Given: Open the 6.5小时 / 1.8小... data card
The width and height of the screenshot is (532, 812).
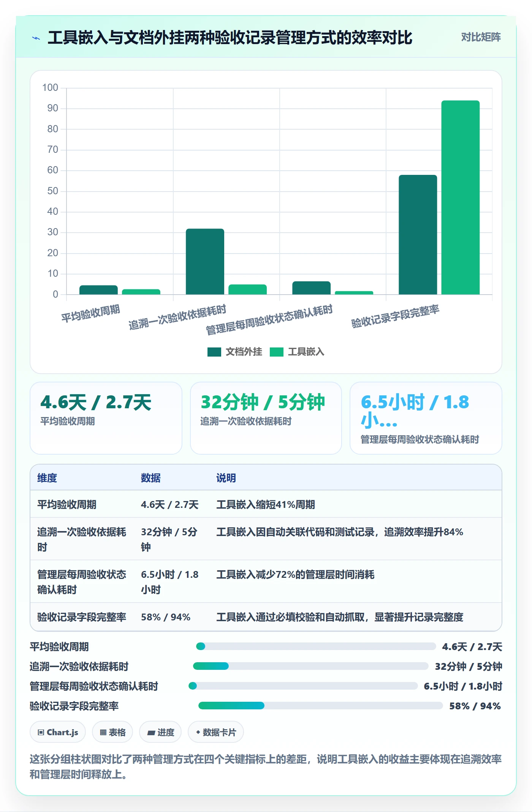Looking at the screenshot, I should pyautogui.click(x=426, y=418).
